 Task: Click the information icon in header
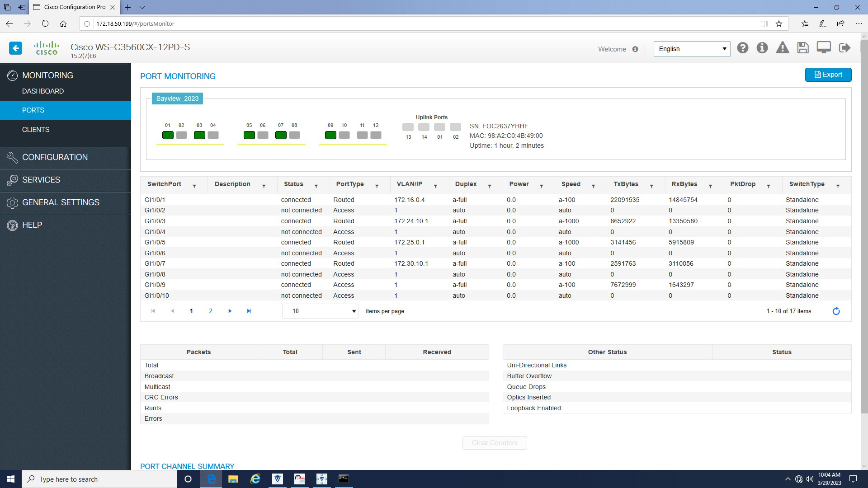click(x=762, y=48)
